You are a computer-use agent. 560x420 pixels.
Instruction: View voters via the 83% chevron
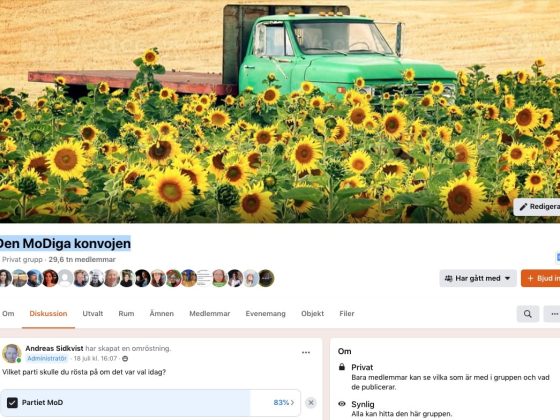pyautogui.click(x=284, y=402)
